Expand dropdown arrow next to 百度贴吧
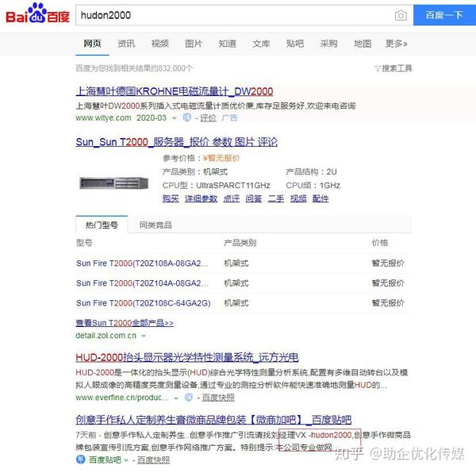 click(x=125, y=460)
